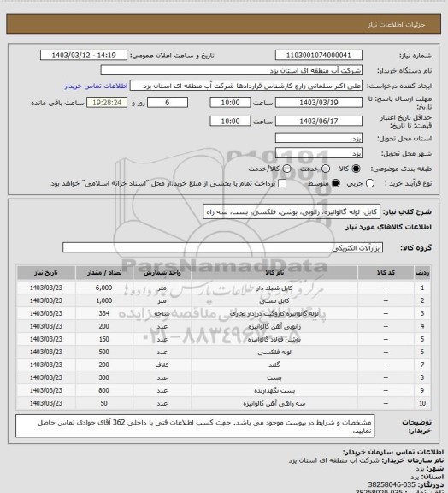Viewport: 448px width, 493px height.
Task: Click the کد کالا column header
Action: [386, 273]
